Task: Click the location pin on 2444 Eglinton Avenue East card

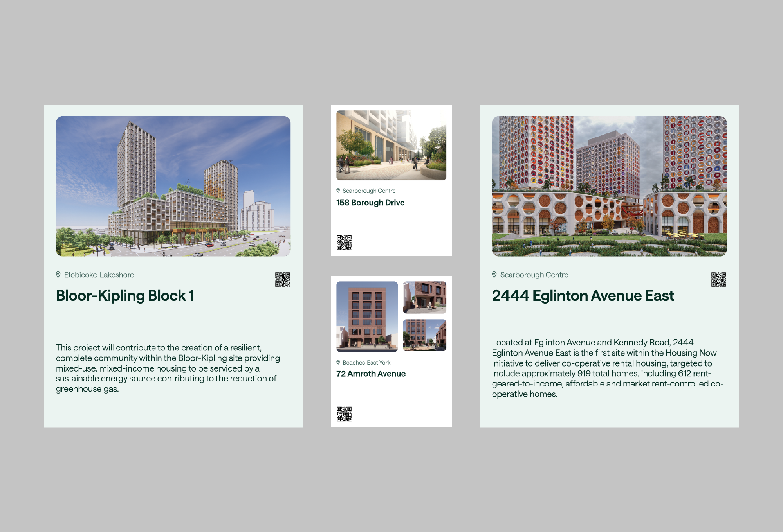Action: point(494,275)
